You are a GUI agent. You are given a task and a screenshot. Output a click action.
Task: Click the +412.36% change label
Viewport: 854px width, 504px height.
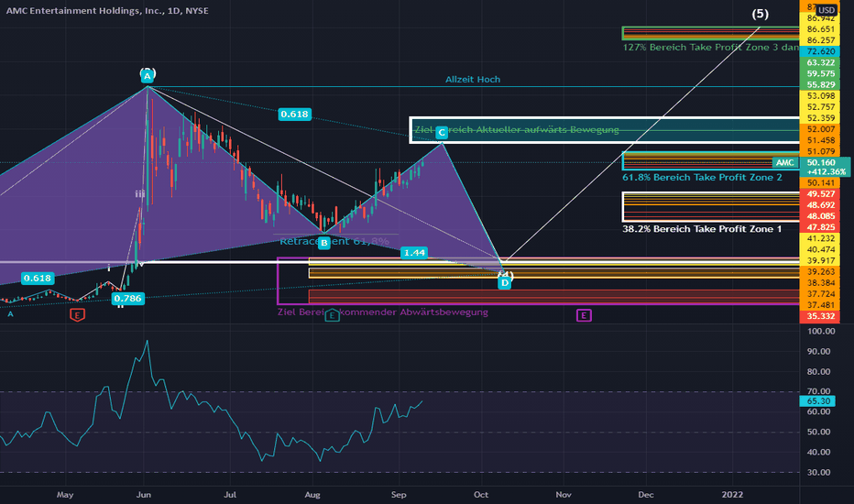[x=827, y=171]
